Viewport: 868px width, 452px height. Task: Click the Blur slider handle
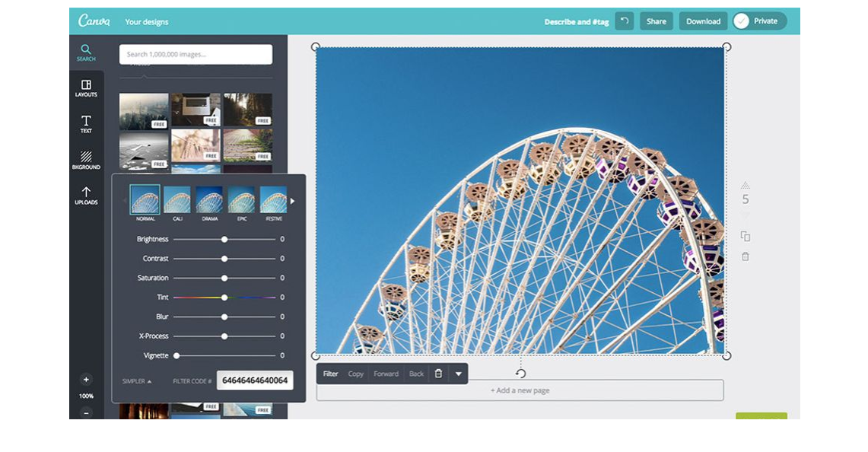224,317
